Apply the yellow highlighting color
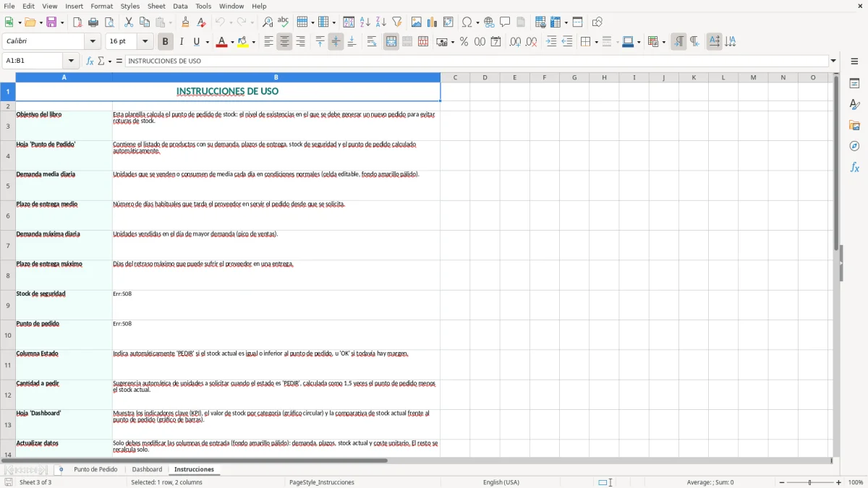Viewport: 868px width, 488px height. (243, 42)
